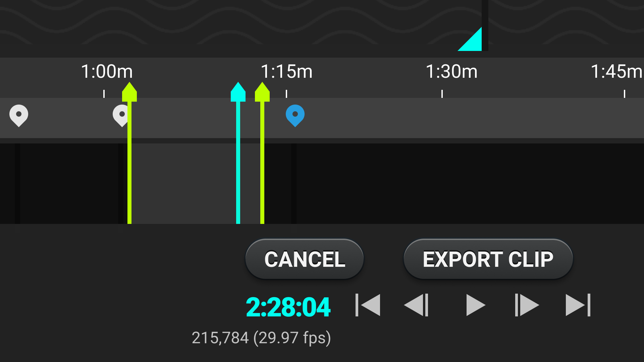The image size is (644, 362).
Task: Click the EXPORT CLIP button
Action: point(488,259)
